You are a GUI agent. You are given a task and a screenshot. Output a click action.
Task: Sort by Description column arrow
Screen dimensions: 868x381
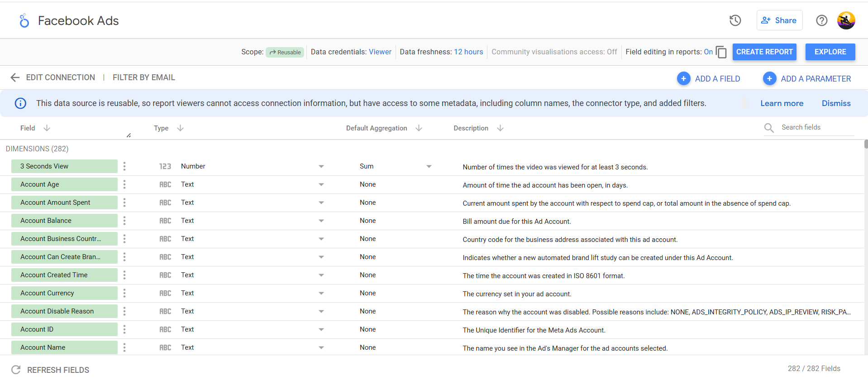[500, 128]
